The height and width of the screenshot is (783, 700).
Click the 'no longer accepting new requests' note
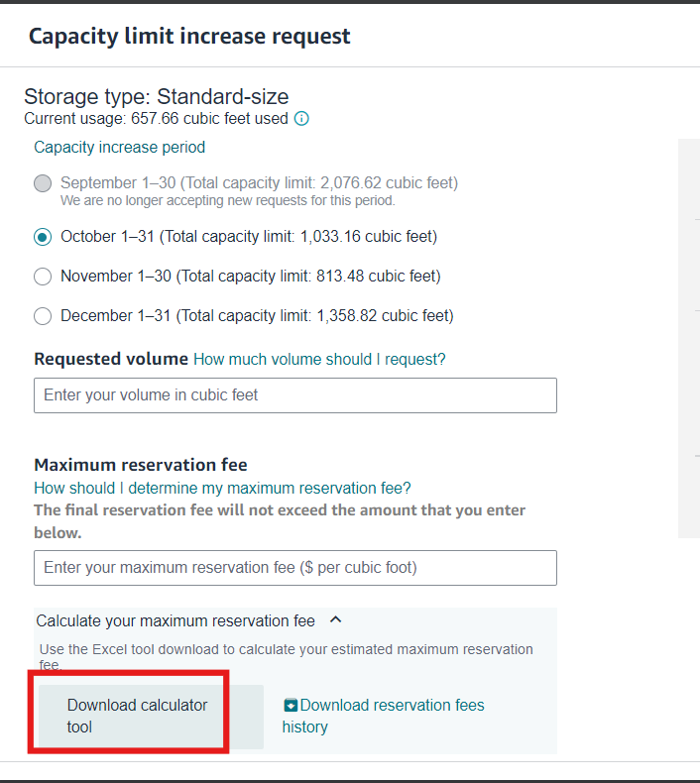tap(227, 200)
